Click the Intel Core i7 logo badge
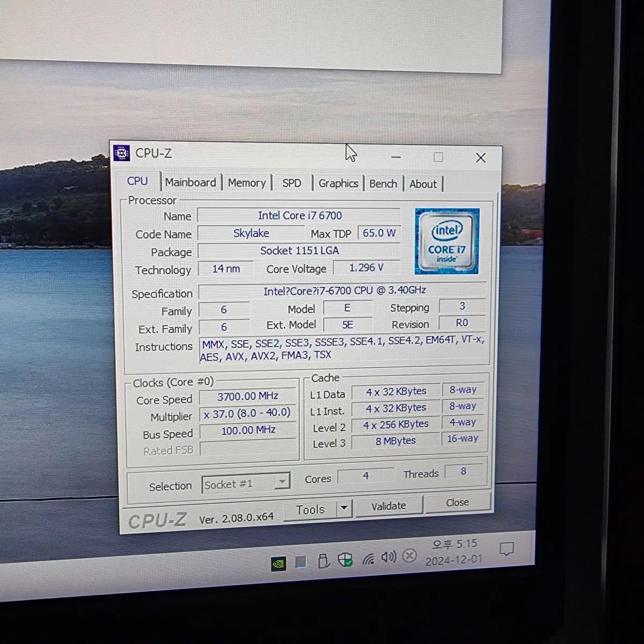 (447, 241)
